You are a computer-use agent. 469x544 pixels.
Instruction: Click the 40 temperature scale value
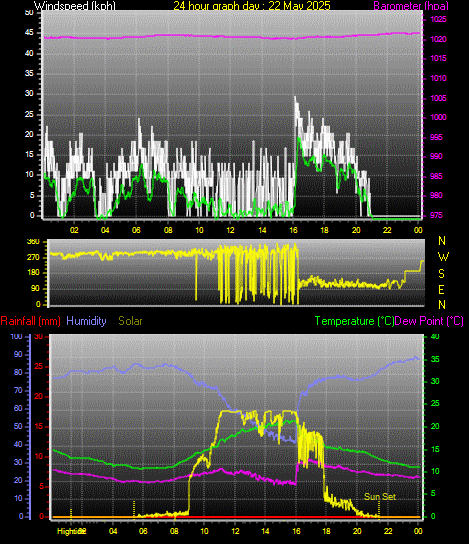point(435,337)
